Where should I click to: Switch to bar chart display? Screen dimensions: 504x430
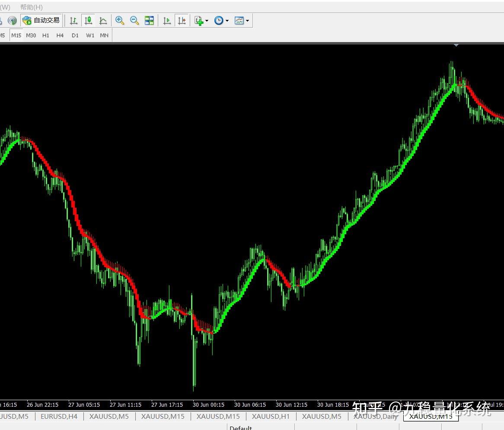[73, 20]
